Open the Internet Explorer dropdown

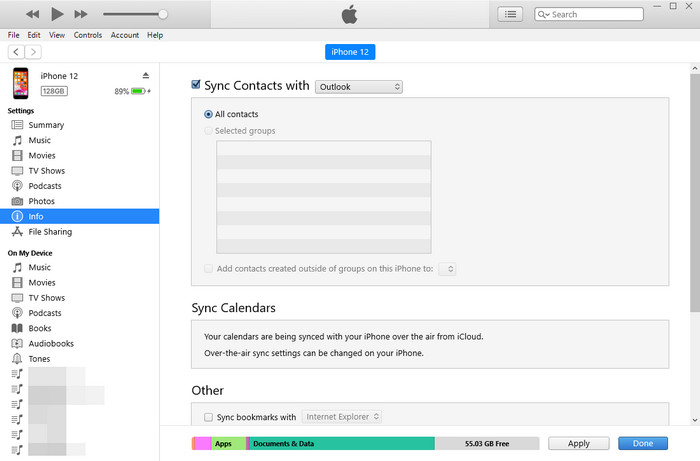(342, 417)
